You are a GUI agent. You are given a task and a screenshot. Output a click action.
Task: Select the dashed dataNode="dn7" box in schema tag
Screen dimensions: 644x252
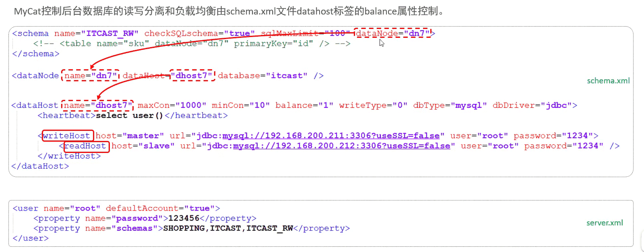tap(392, 33)
